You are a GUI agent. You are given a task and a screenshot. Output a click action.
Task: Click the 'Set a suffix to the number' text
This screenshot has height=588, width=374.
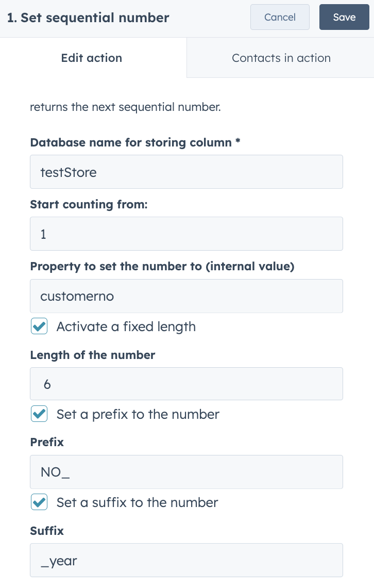(x=137, y=502)
